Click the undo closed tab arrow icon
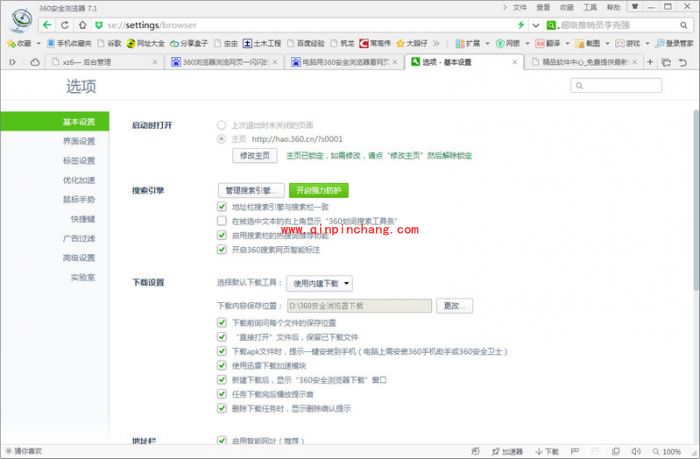700x459 pixels. click(683, 63)
